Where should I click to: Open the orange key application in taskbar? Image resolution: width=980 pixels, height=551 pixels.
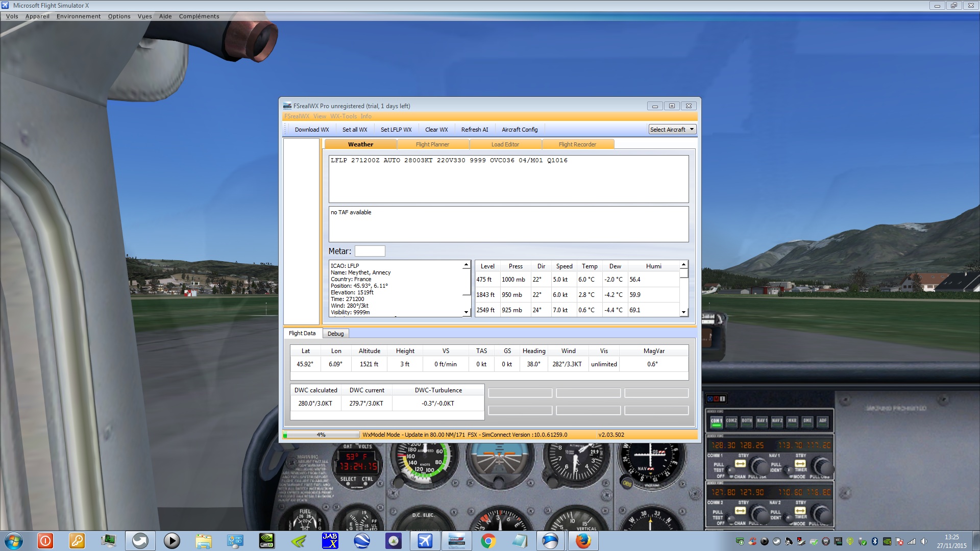point(77,541)
